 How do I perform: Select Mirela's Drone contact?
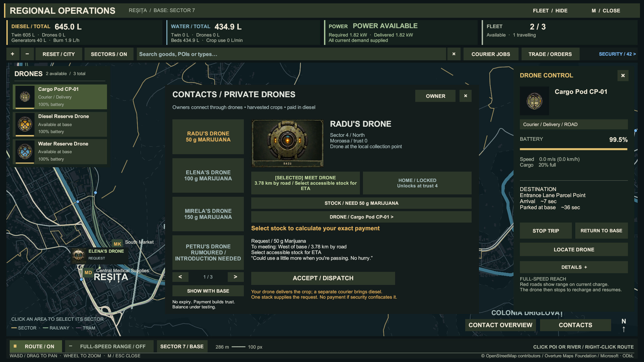[x=208, y=214]
